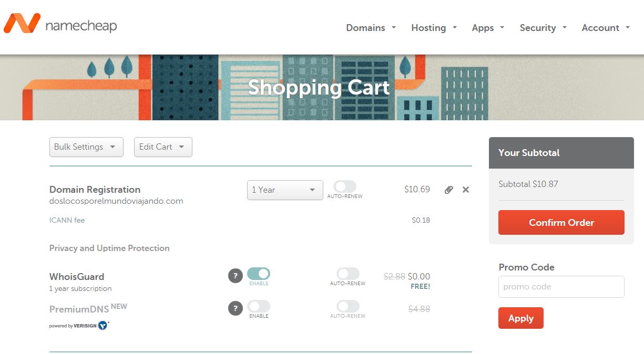Disable the WhoisGuard enable toggle
Screen dimensions: 644x354
[x=259, y=274]
